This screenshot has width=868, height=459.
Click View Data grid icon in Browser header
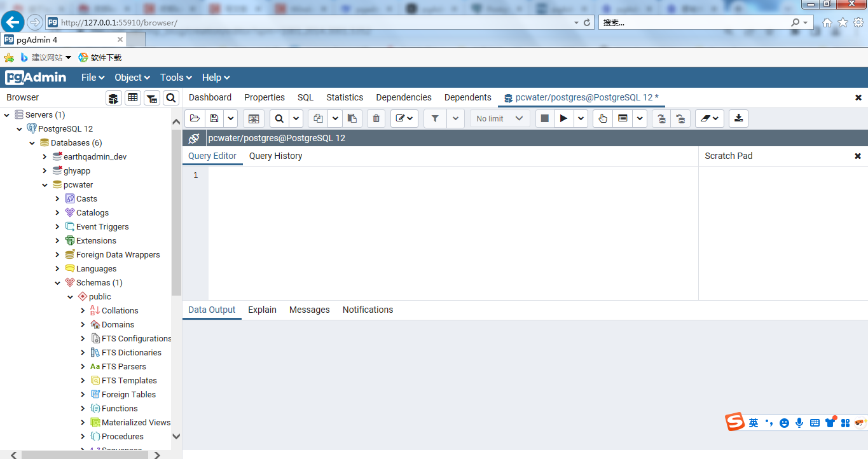(132, 98)
